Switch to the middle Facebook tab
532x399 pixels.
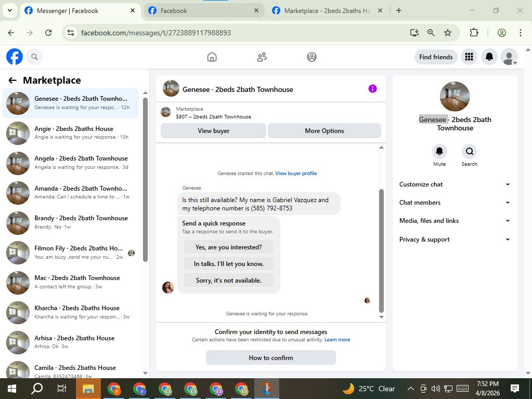click(204, 11)
